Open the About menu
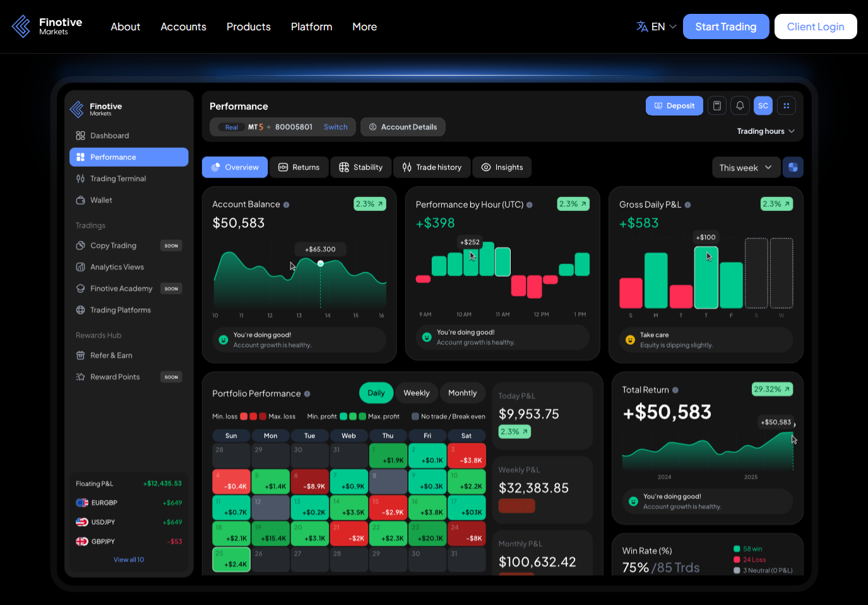This screenshot has height=605, width=868. tap(126, 27)
